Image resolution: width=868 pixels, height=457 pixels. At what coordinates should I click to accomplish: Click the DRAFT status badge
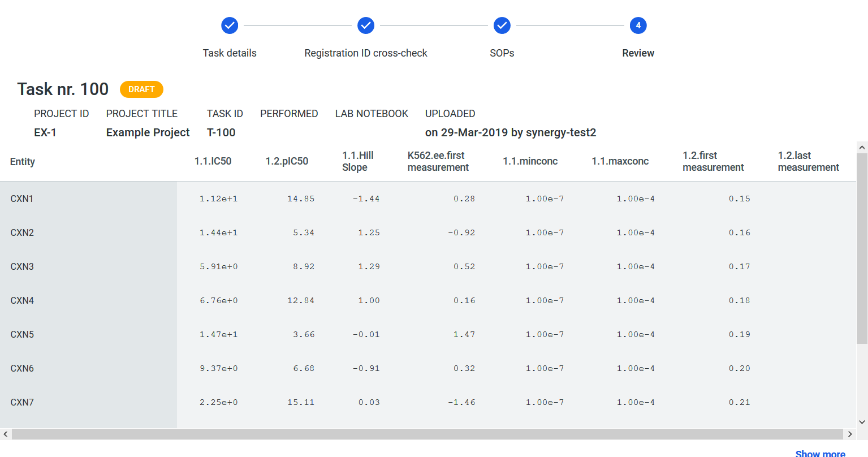click(141, 89)
